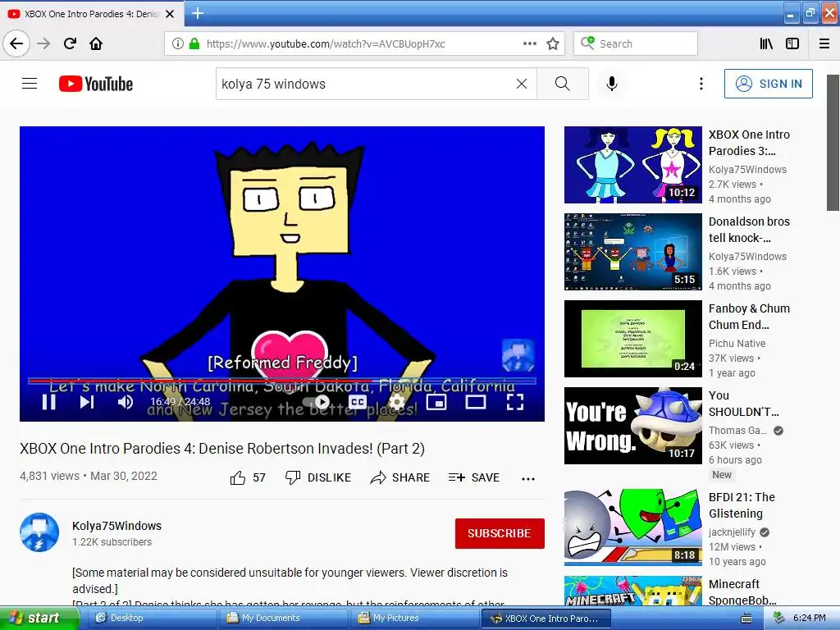840x630 pixels.
Task: Dislike this video
Action: (x=317, y=477)
